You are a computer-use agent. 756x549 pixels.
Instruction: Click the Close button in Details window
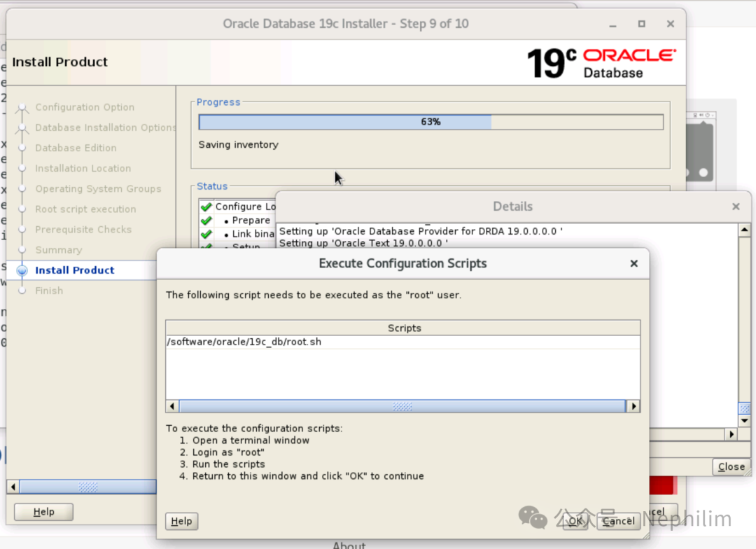[x=731, y=466]
